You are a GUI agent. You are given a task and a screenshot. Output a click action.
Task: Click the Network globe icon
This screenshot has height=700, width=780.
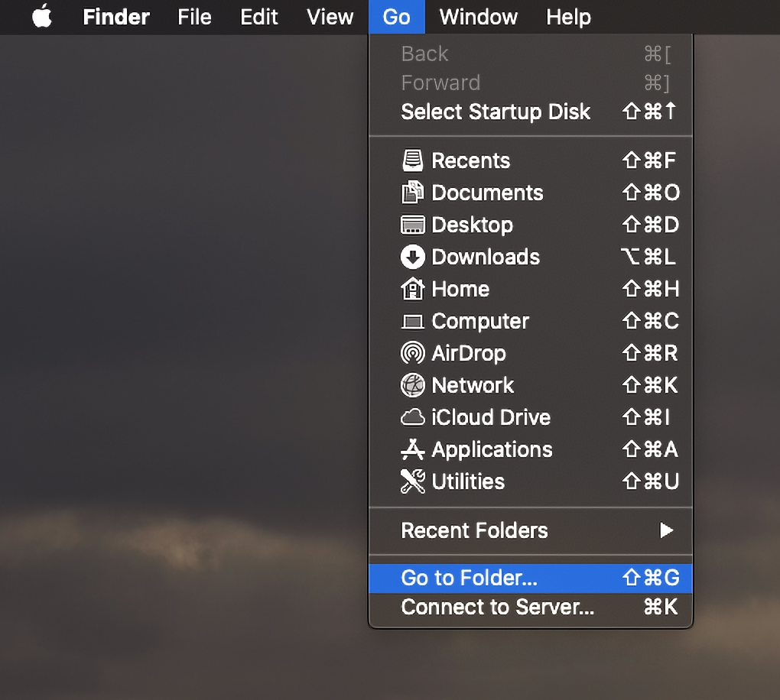tap(412, 385)
